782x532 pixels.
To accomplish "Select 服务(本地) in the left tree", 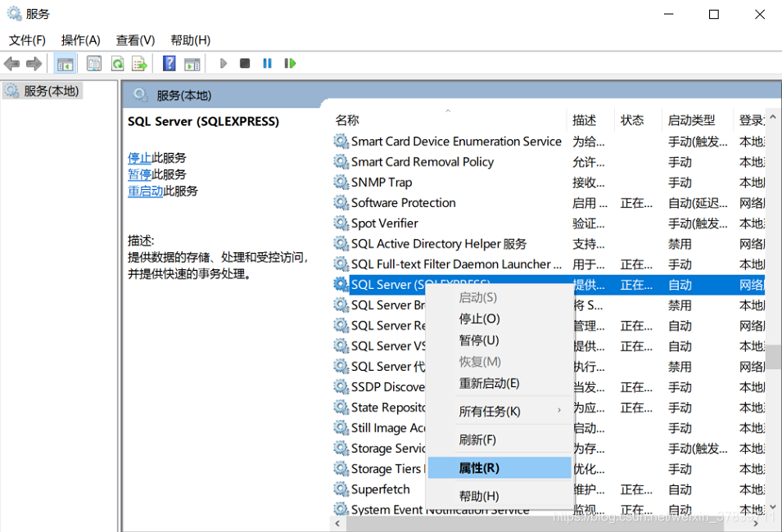I will 43,91.
